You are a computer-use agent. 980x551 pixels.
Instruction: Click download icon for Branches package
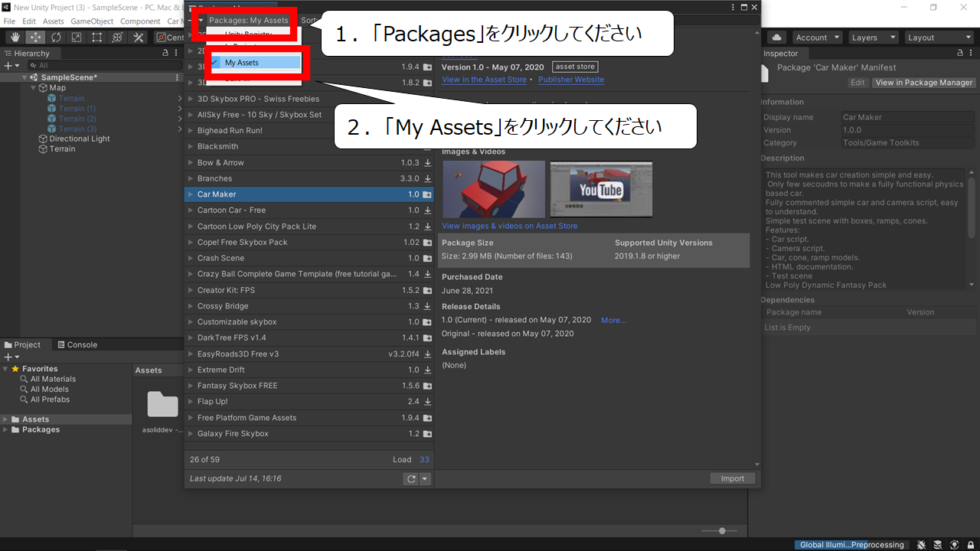point(427,179)
